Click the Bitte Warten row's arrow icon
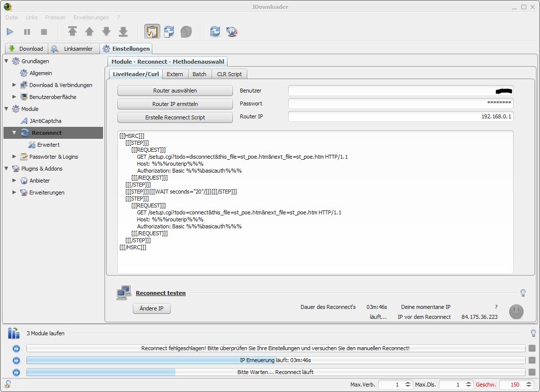 (x=16, y=373)
